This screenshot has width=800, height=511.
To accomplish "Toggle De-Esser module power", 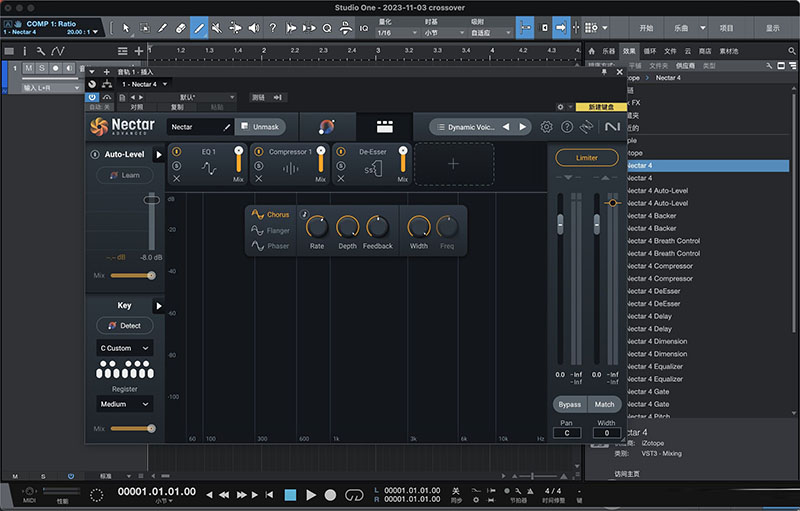I will pos(341,151).
